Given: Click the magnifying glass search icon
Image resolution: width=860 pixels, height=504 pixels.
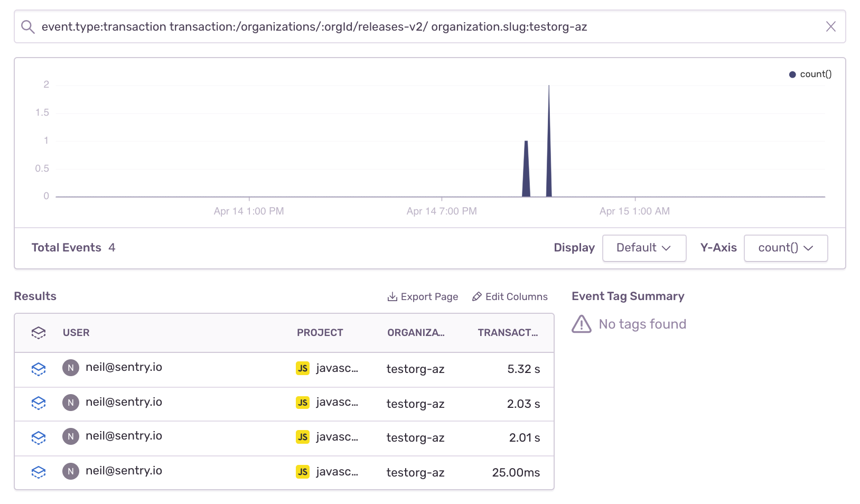Looking at the screenshot, I should tap(27, 26).
